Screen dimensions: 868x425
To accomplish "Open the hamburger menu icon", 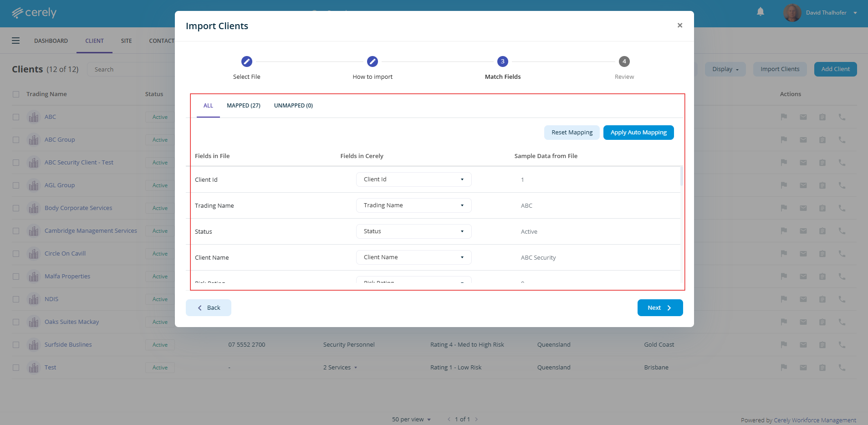I will click(16, 41).
